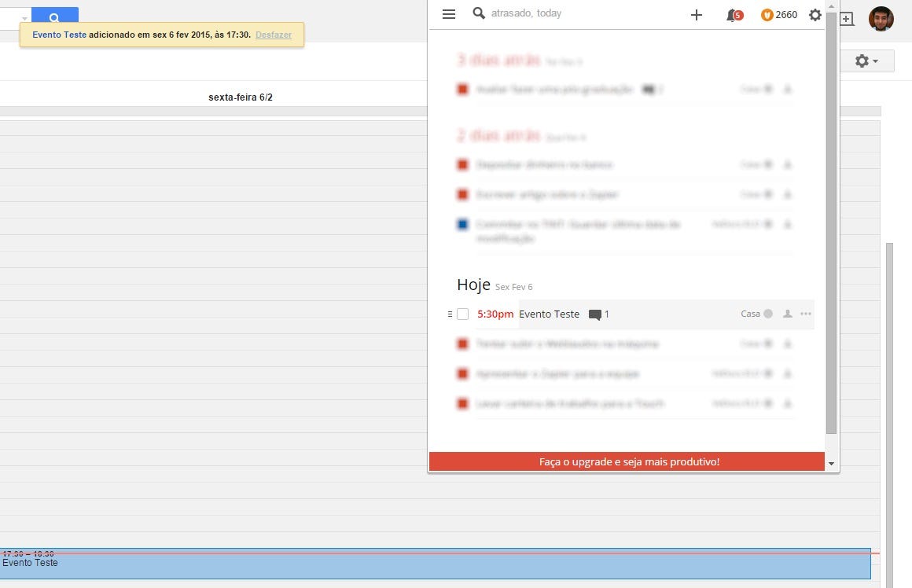
Task: Click the '3 dias atrás' overdue heading
Action: pos(498,59)
